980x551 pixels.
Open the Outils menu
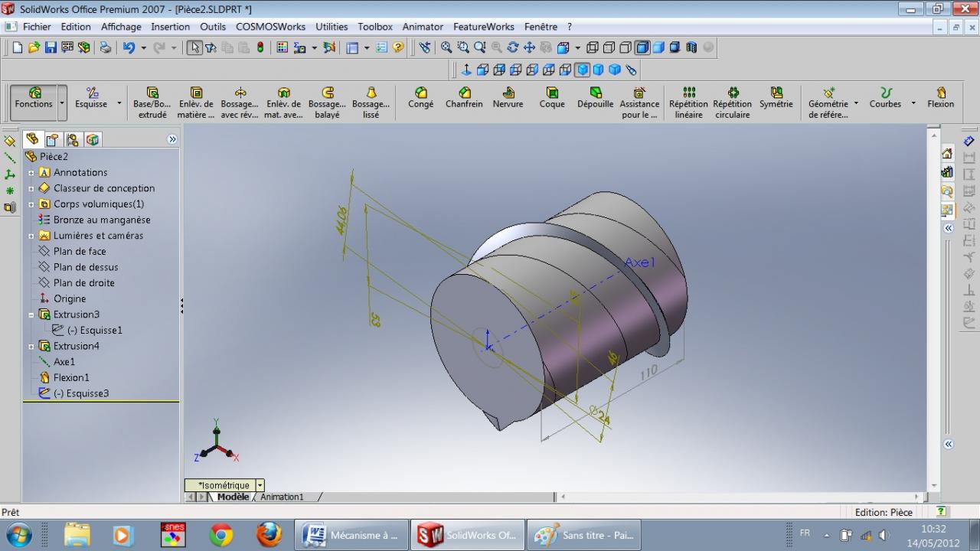pyautogui.click(x=213, y=27)
